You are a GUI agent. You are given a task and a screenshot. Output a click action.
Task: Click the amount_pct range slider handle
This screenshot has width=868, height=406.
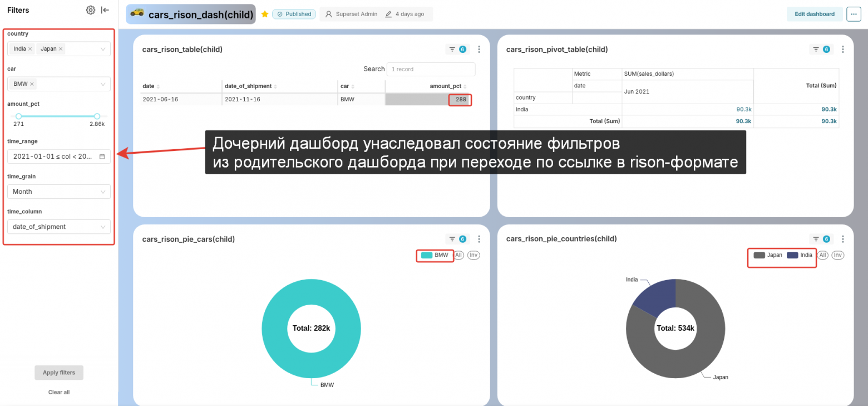click(18, 116)
